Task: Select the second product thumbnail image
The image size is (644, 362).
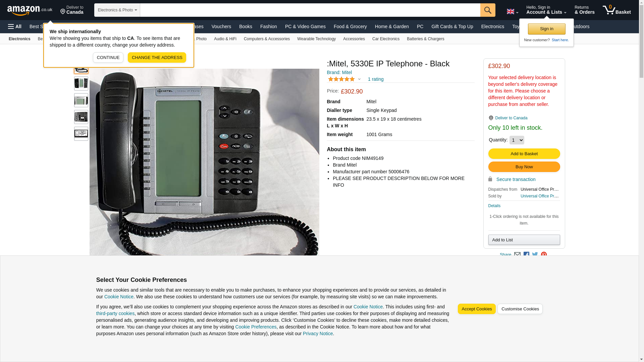Action: (81, 83)
